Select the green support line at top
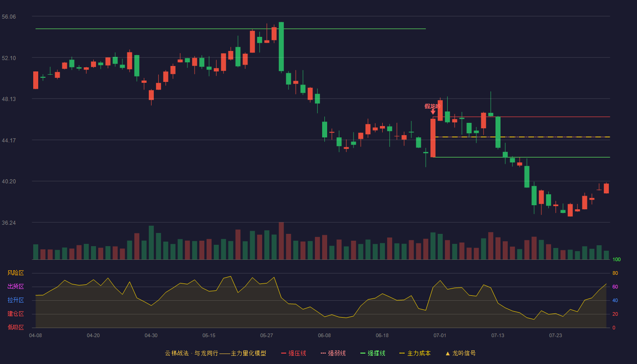 [231, 29]
